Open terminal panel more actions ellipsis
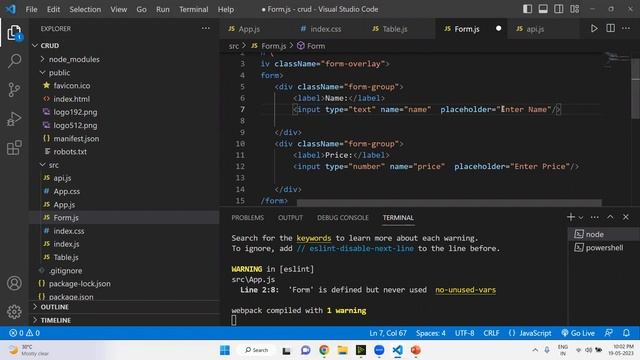640x360 pixels. [x=594, y=217]
